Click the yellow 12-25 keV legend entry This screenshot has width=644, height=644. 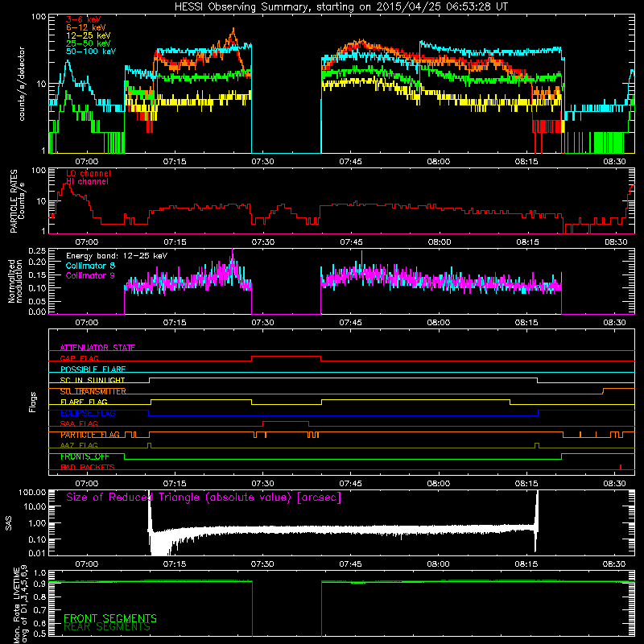click(89, 35)
